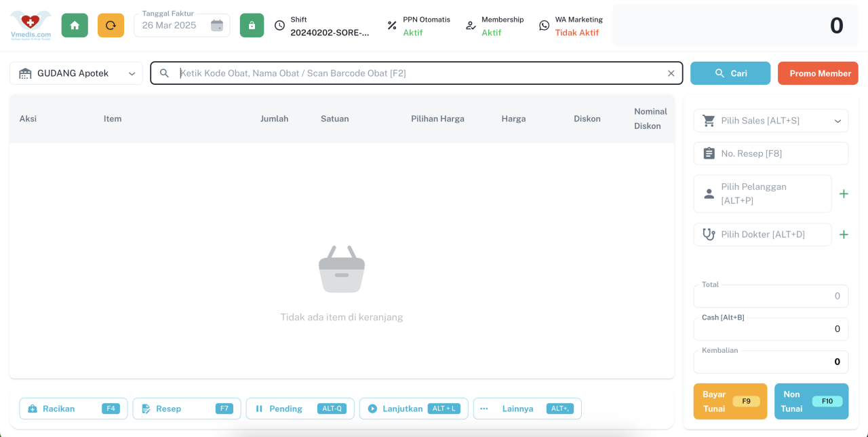The image size is (868, 437).
Task: Click the Promo Member button
Action: 818,73
